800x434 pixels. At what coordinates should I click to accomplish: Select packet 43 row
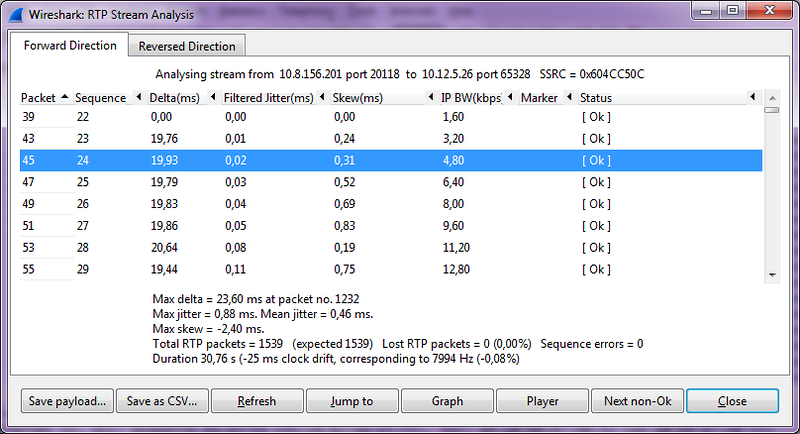point(391,139)
